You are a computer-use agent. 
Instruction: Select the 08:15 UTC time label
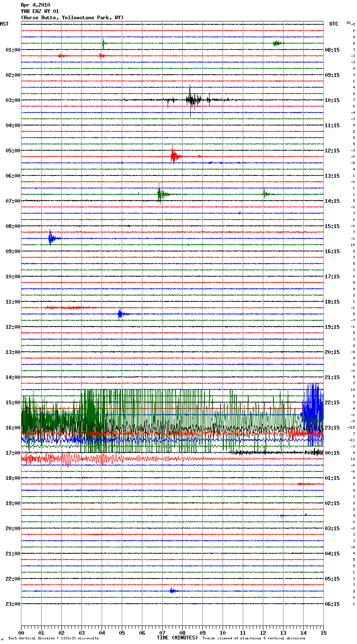point(332,50)
